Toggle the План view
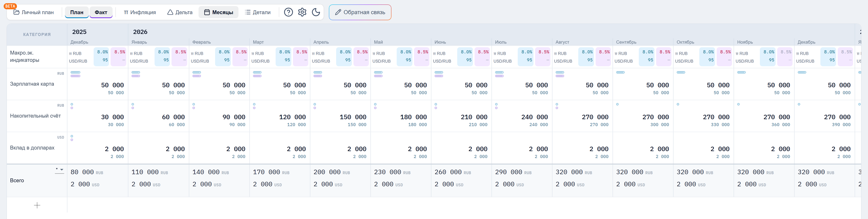This screenshot has width=868, height=219. (x=77, y=12)
